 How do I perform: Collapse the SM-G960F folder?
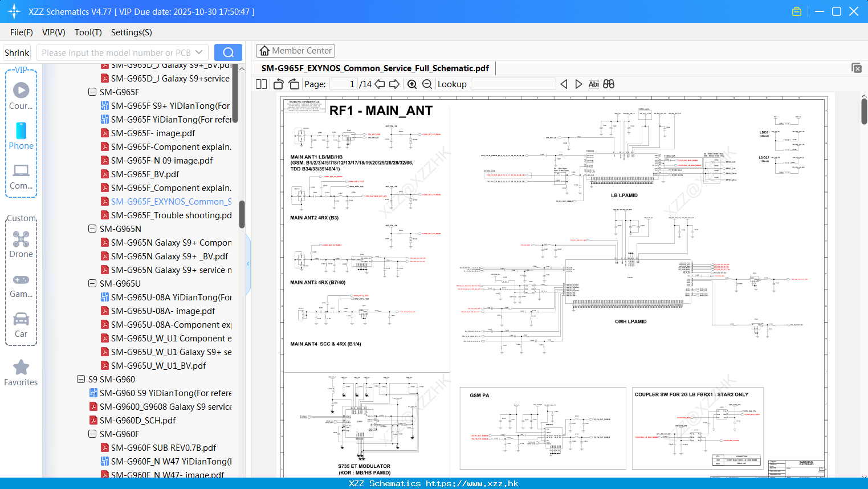(x=92, y=434)
